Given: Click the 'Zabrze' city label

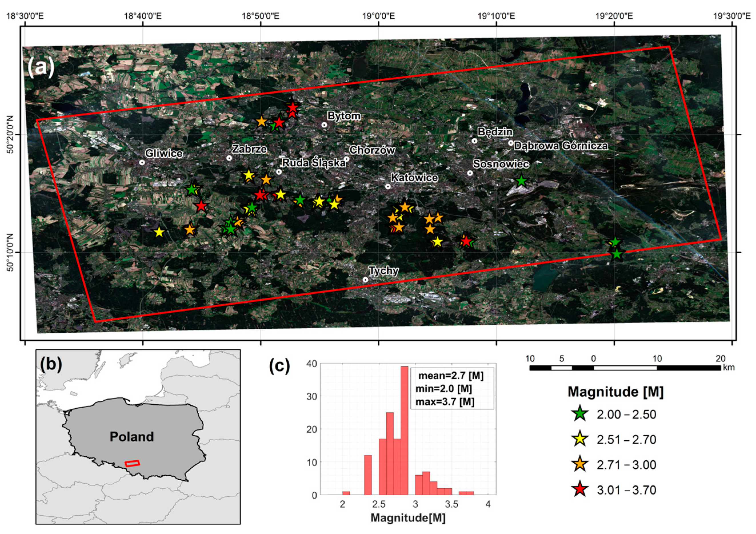Looking at the screenshot, I should click(x=249, y=149).
